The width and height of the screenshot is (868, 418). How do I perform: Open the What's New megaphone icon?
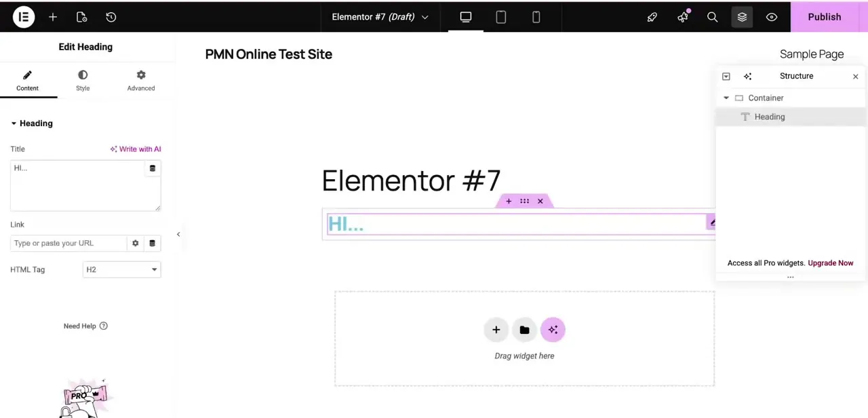coord(683,17)
